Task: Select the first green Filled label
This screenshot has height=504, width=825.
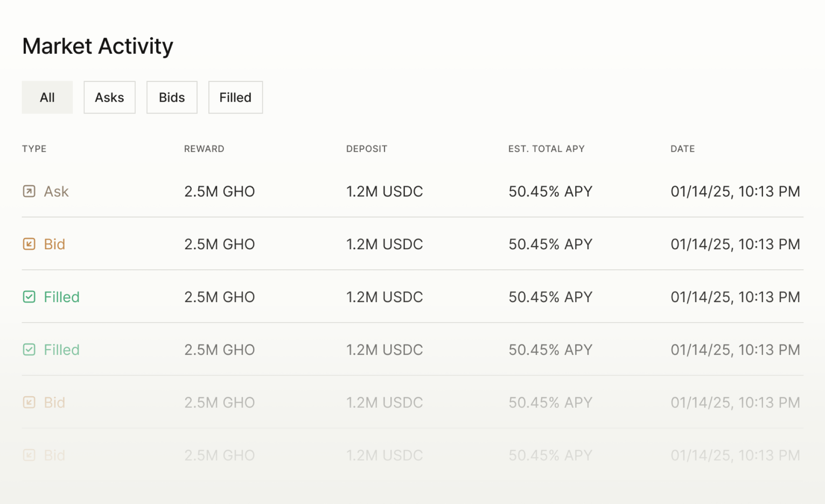Action: pos(61,297)
